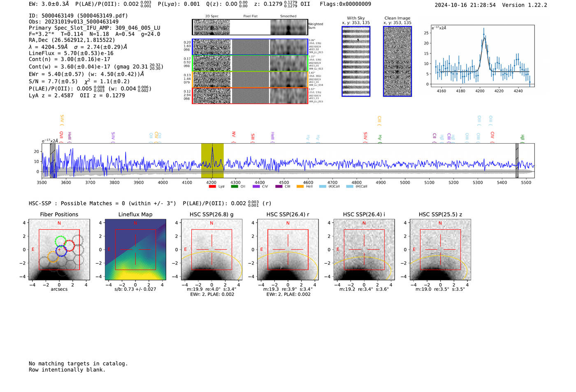Screen dimensions: 576x392
Task: Click the green fiber circle in Fiber Positions
Action: click(x=60, y=241)
